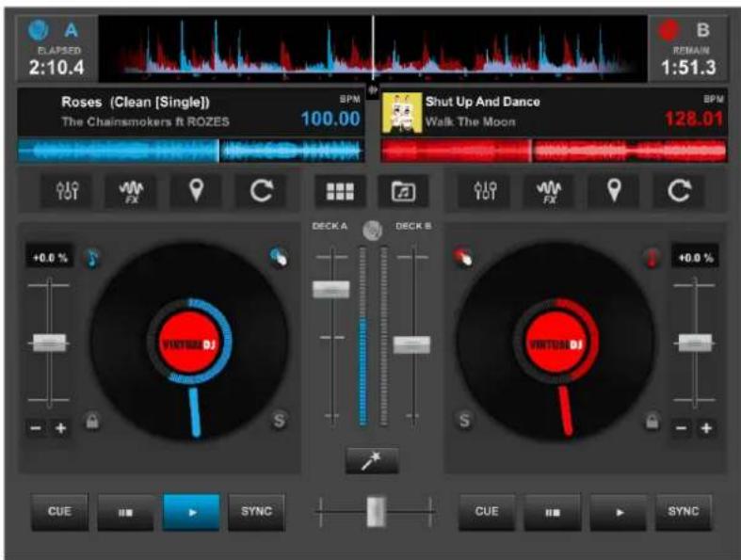Decrease Deck B pitch with minus button

(x=681, y=428)
